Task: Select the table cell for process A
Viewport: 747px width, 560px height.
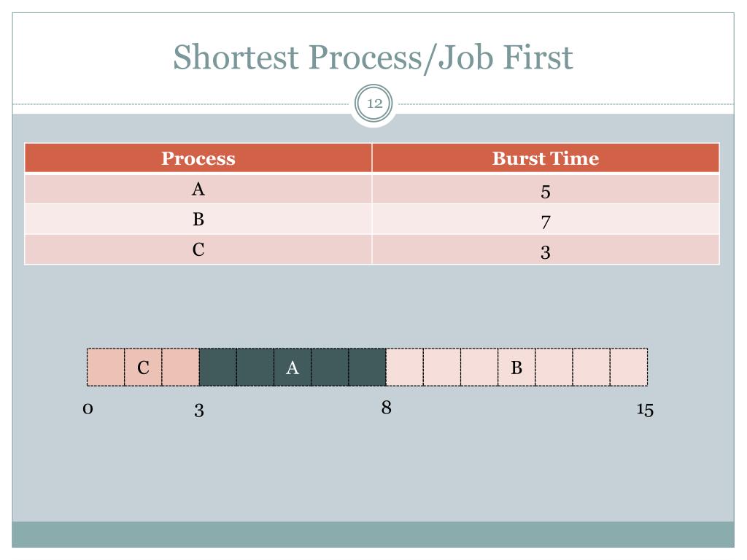Action: point(198,189)
